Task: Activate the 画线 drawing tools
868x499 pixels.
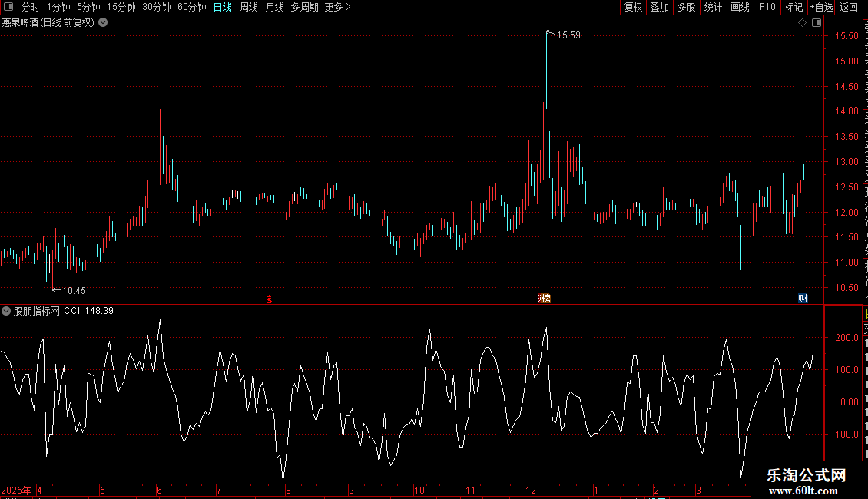Action: point(740,7)
